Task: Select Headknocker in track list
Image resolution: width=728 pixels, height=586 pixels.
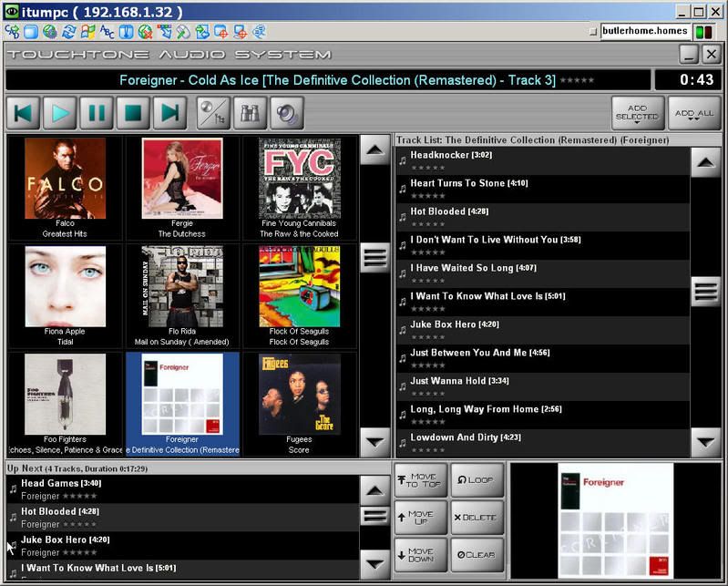Action: (x=542, y=160)
